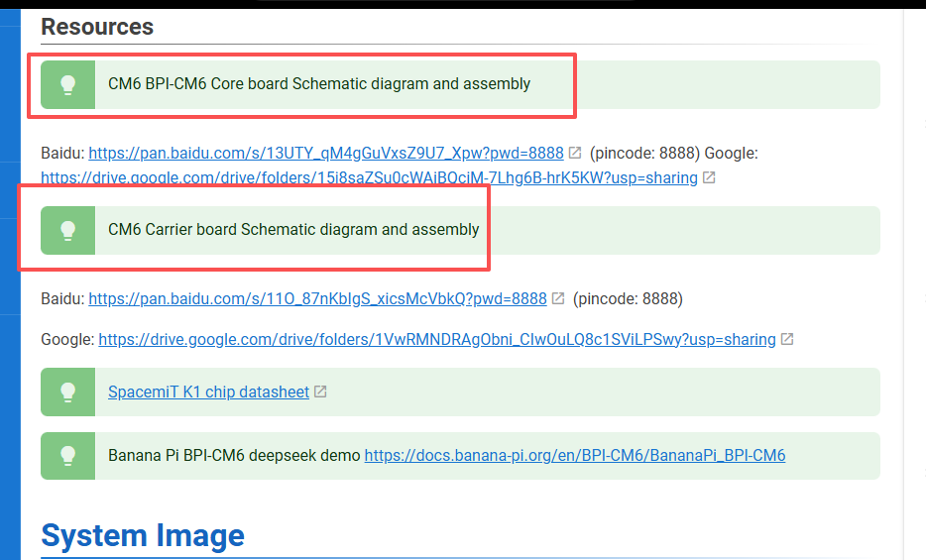Screen dimensions: 926x560
Task: Click lightbulb icon next to SpacemiT K1 datasheet
Action: tap(67, 392)
